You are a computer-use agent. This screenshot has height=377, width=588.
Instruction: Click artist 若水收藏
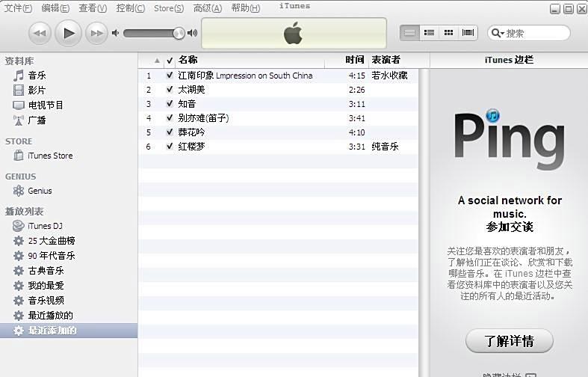389,76
